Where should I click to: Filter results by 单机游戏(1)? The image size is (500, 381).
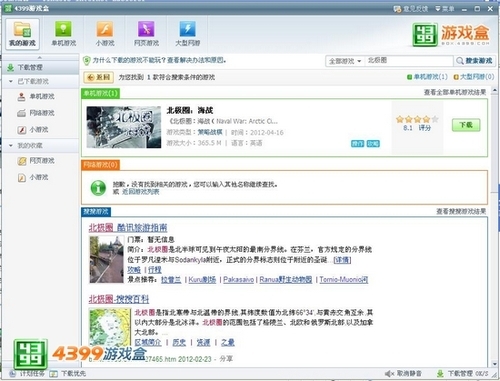point(427,77)
